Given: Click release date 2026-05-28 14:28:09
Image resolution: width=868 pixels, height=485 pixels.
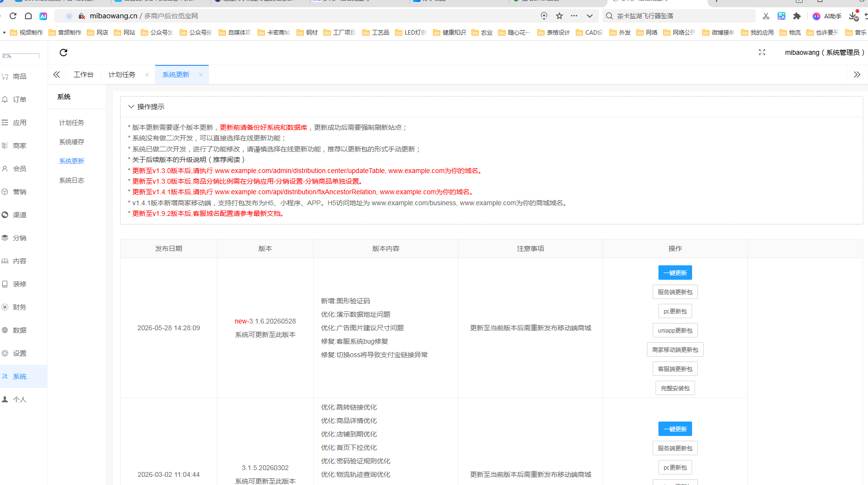Looking at the screenshot, I should (169, 328).
